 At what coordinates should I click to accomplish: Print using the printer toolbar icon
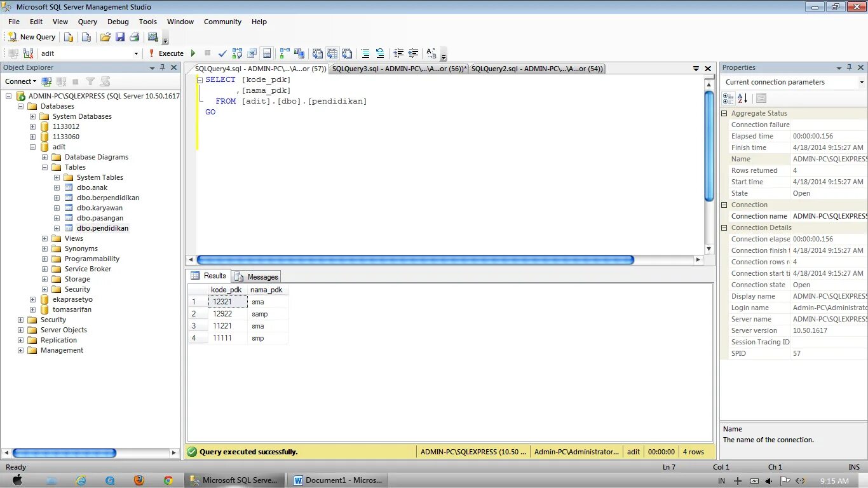pyautogui.click(x=133, y=37)
